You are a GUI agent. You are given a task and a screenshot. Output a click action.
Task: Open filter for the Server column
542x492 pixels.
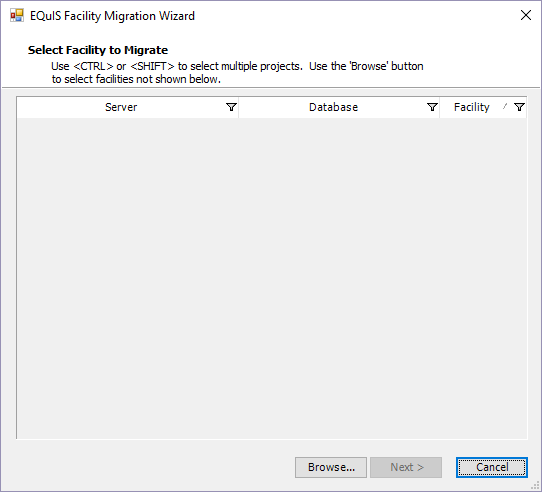[x=231, y=107]
